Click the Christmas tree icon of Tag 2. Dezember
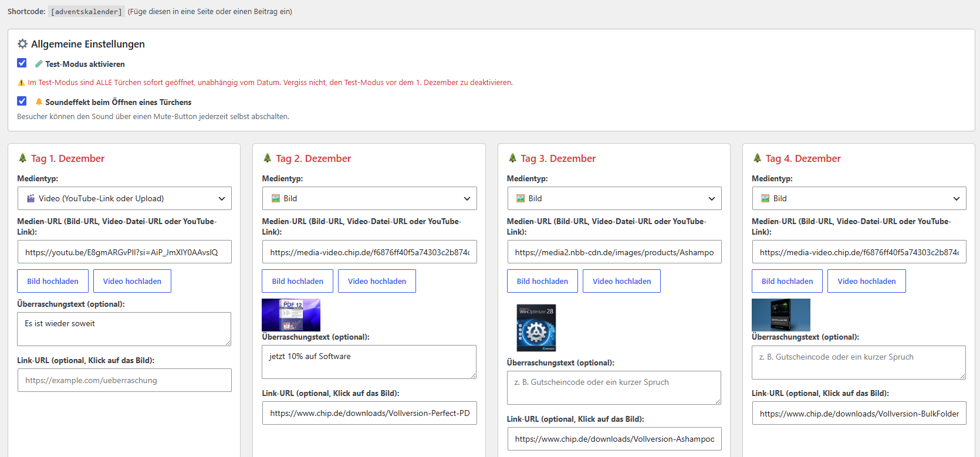The image size is (980, 457). point(267,158)
